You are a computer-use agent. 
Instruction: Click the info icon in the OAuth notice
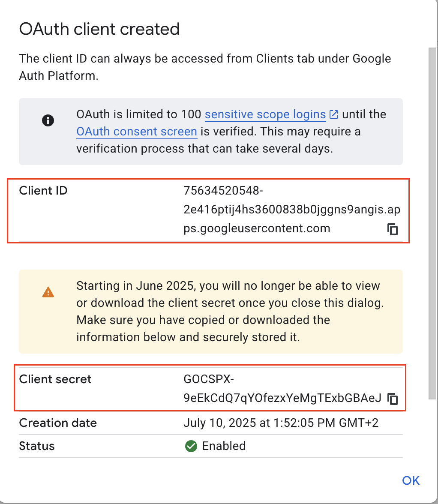click(x=48, y=121)
